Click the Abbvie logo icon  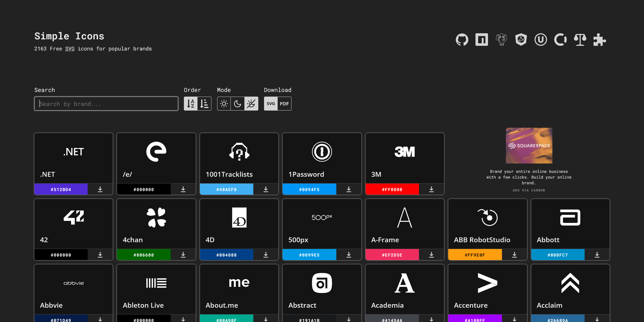[x=74, y=283]
